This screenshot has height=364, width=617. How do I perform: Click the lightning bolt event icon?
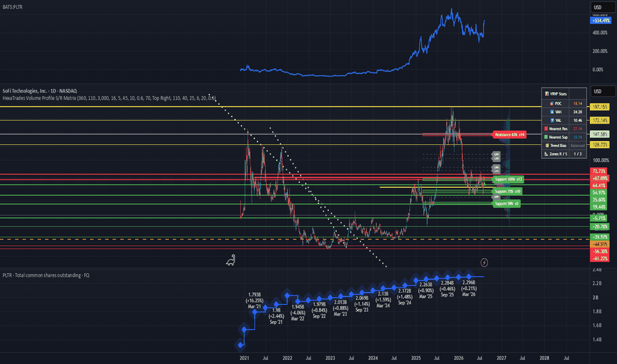coord(484,263)
